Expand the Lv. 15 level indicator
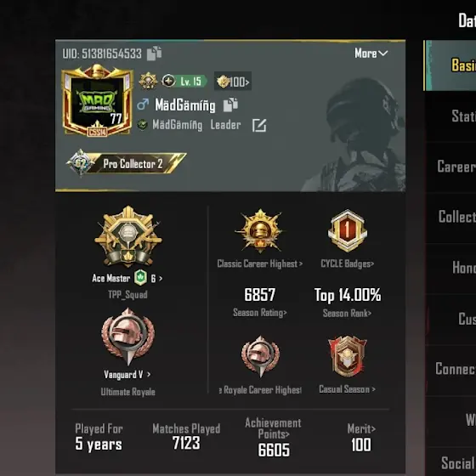476x476 pixels. (184, 81)
